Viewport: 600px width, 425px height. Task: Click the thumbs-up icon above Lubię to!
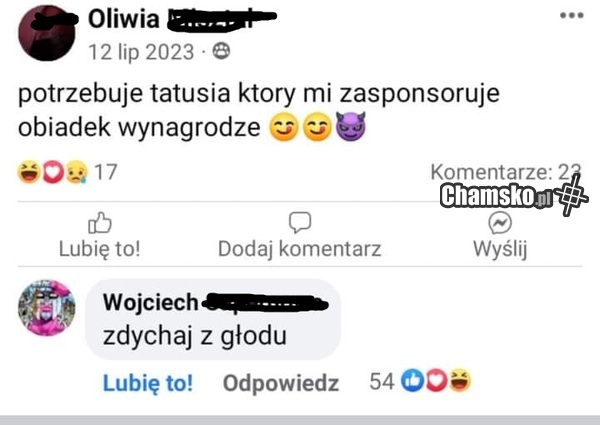tap(100, 223)
